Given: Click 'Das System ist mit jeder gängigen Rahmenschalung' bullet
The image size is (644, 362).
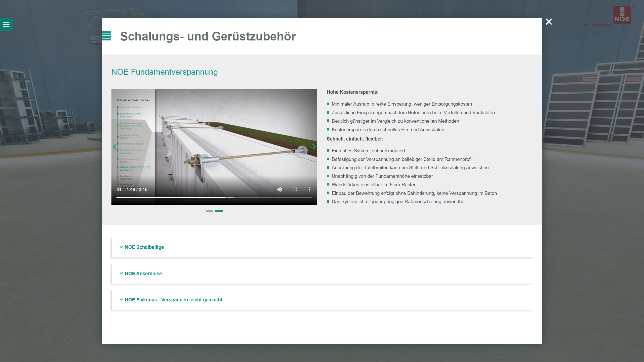Looking at the screenshot, I should tap(399, 202).
